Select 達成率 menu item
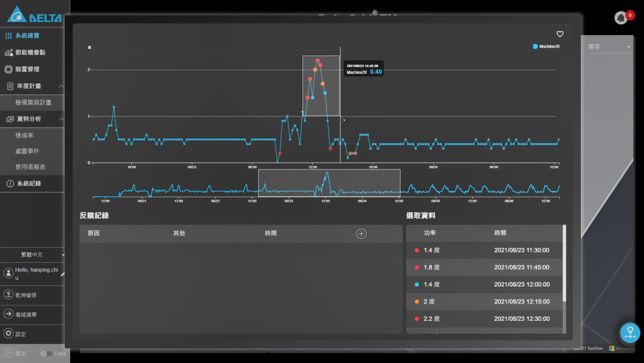Viewport: 644px width, 363px height. (x=26, y=136)
